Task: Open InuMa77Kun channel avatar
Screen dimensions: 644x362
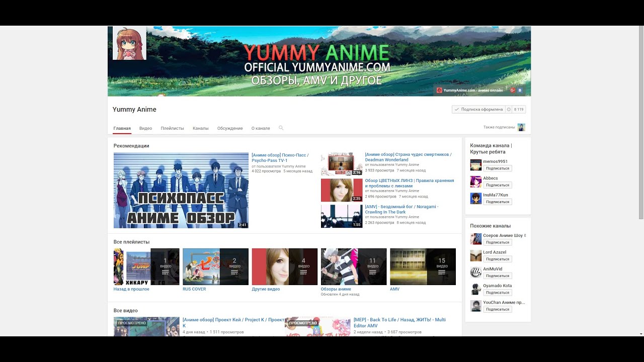Action: click(x=475, y=198)
